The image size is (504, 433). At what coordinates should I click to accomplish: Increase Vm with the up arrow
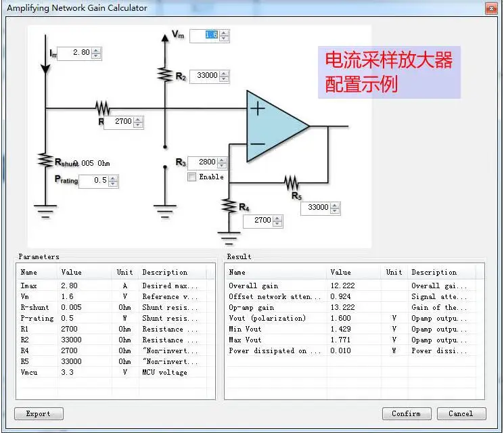click(x=224, y=32)
